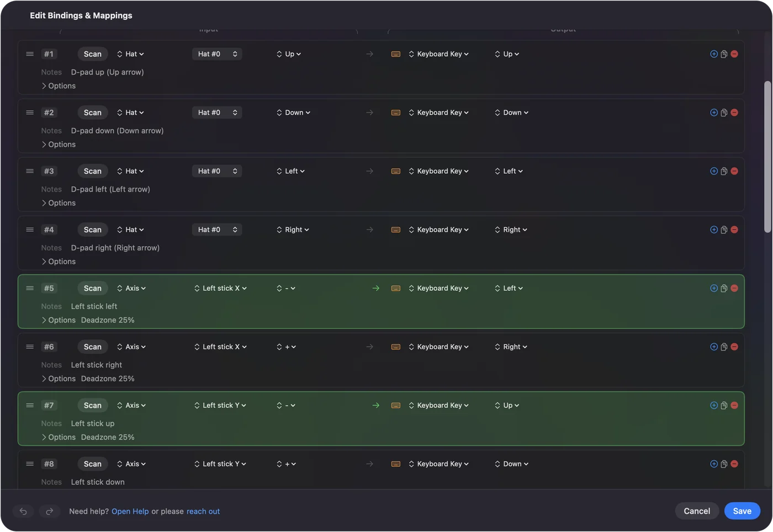773x532 pixels.
Task: Click the vertical scrollbar thumb
Action: tap(767, 157)
